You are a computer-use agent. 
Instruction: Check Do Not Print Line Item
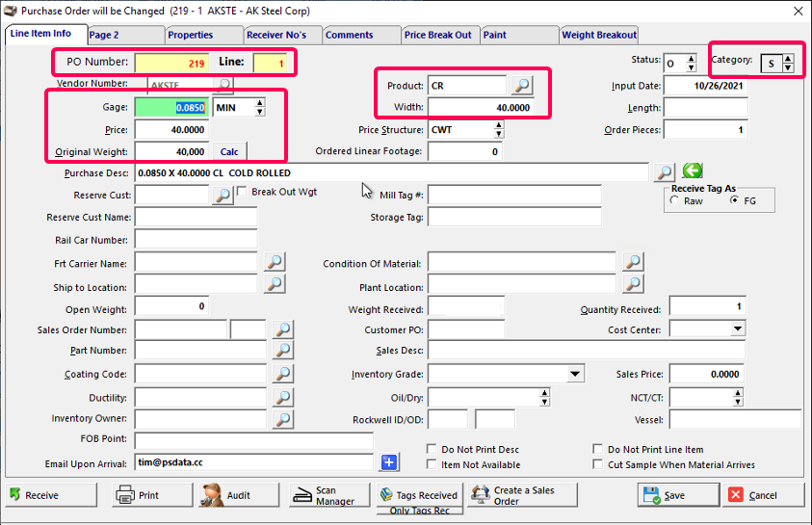(x=598, y=450)
